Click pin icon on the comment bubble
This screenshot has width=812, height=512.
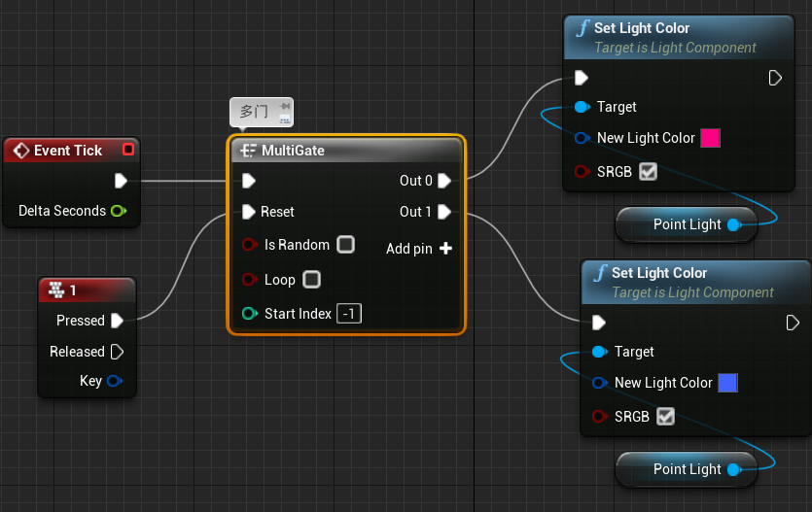(x=285, y=106)
